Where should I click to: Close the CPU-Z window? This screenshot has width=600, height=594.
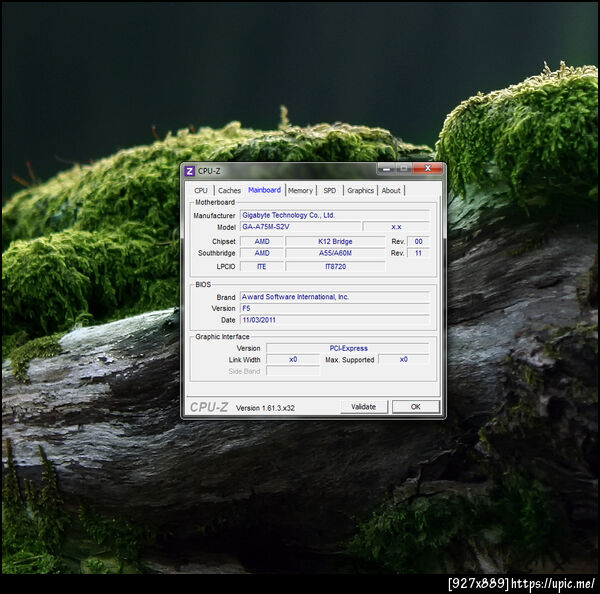tap(428, 168)
